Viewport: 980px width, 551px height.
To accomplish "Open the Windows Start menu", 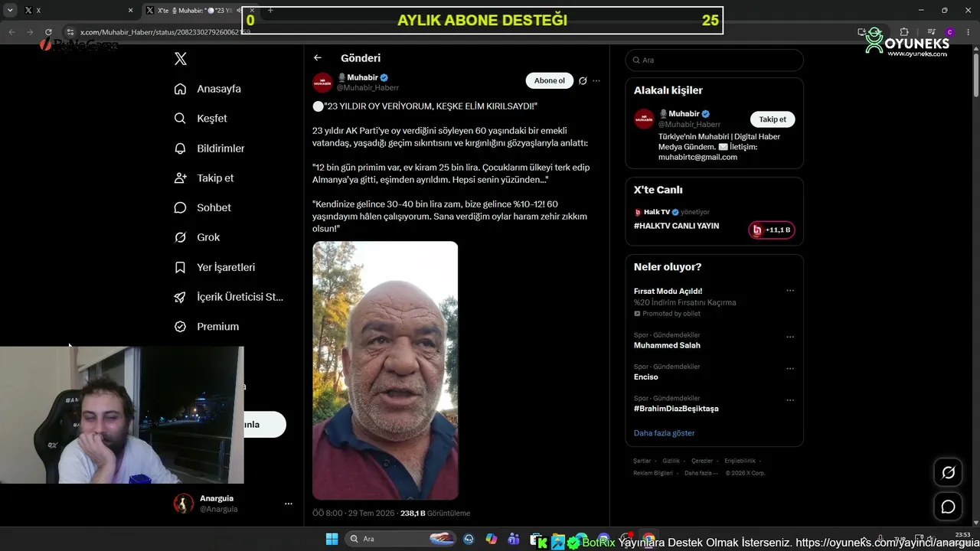I will pos(332,540).
